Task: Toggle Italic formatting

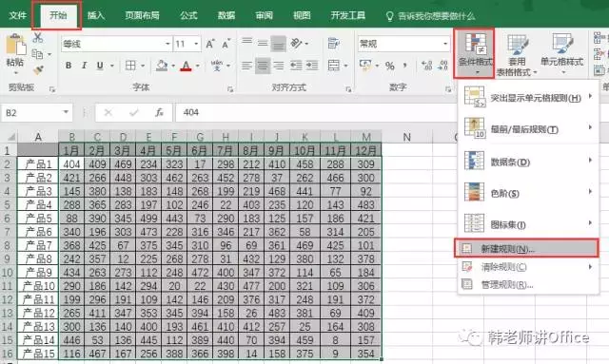Action: click(84, 66)
